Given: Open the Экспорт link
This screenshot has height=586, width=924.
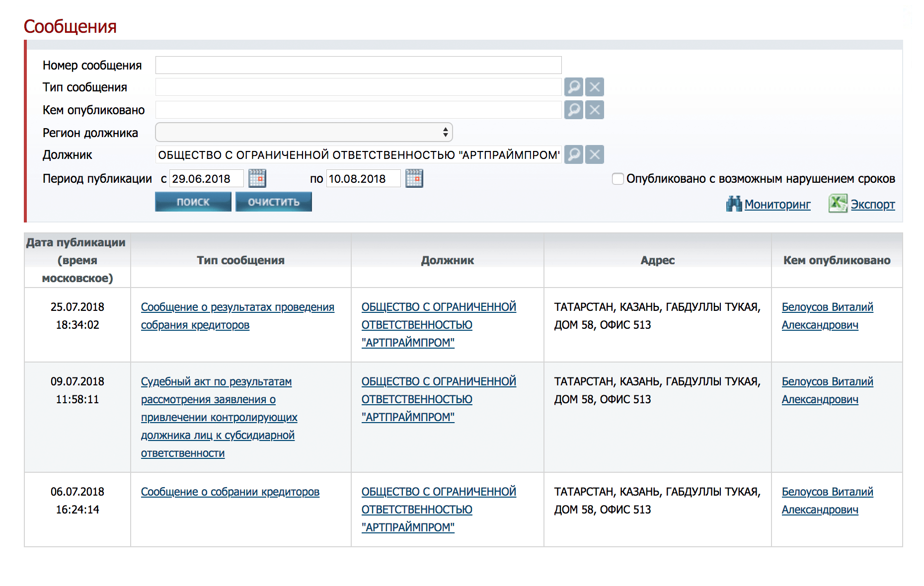Looking at the screenshot, I should click(873, 205).
